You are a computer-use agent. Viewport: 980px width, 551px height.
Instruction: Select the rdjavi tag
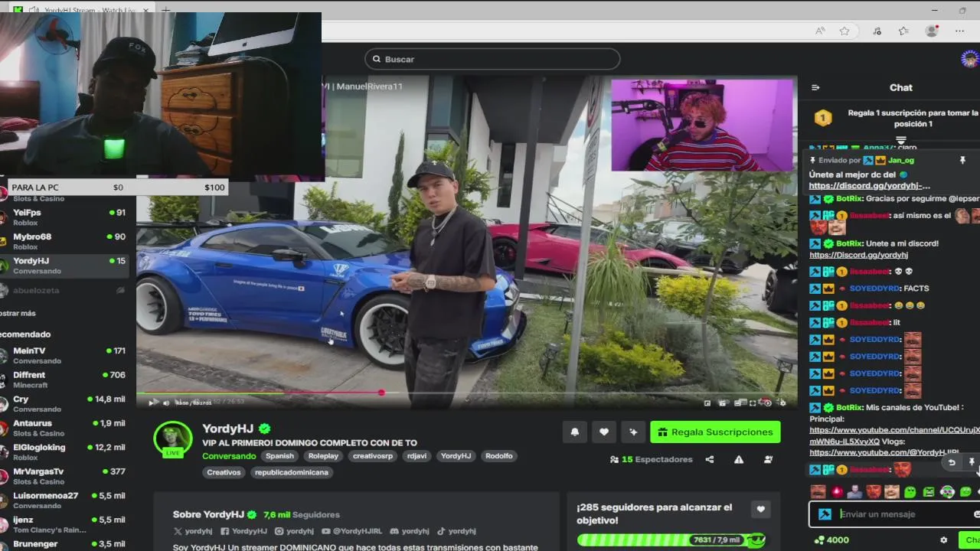click(417, 456)
